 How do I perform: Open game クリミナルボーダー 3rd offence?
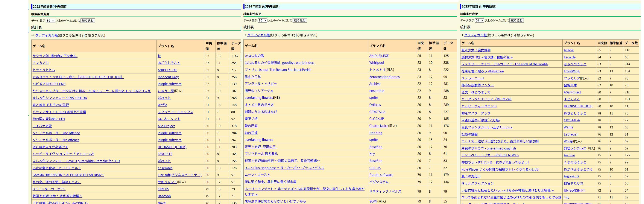56,140
